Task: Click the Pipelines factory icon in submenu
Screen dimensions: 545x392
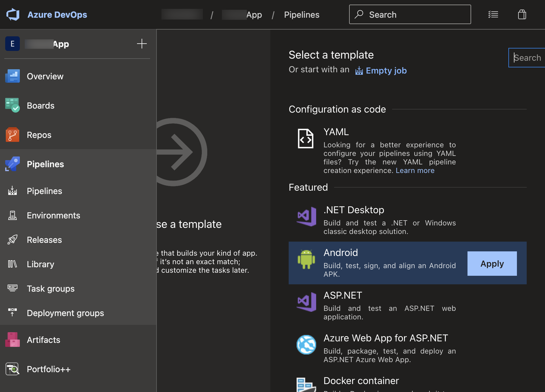Action: pyautogui.click(x=13, y=191)
